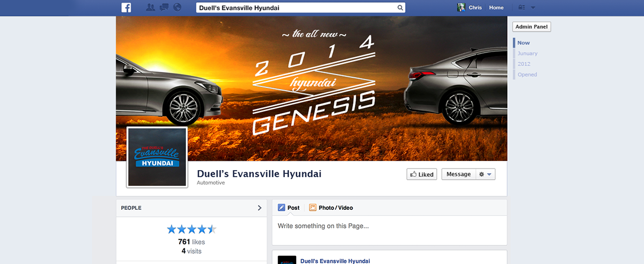Screen dimensions: 644x264
Task: Click the Photo / Video icon
Action: [312, 208]
